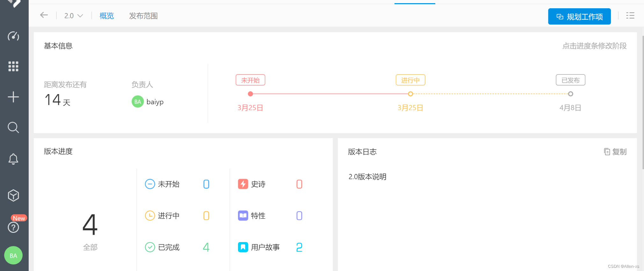This screenshot has height=271, width=644.
Task: Click the 进行中 stage tag on progress bar
Action: point(410,80)
